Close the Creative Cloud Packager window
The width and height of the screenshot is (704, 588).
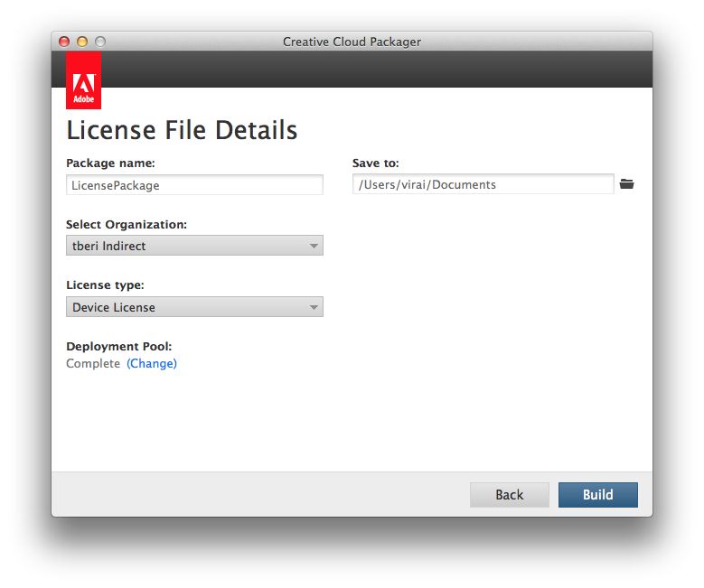(64, 42)
